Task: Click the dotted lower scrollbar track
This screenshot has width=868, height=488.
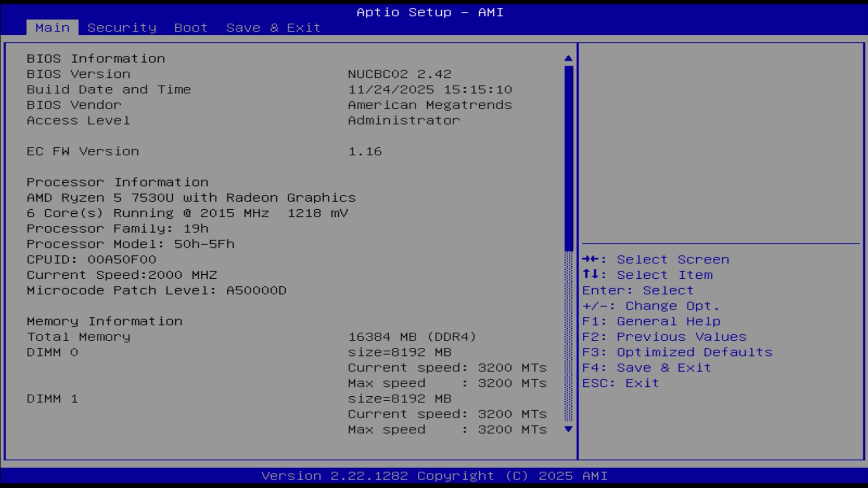Action: pyautogui.click(x=568, y=337)
